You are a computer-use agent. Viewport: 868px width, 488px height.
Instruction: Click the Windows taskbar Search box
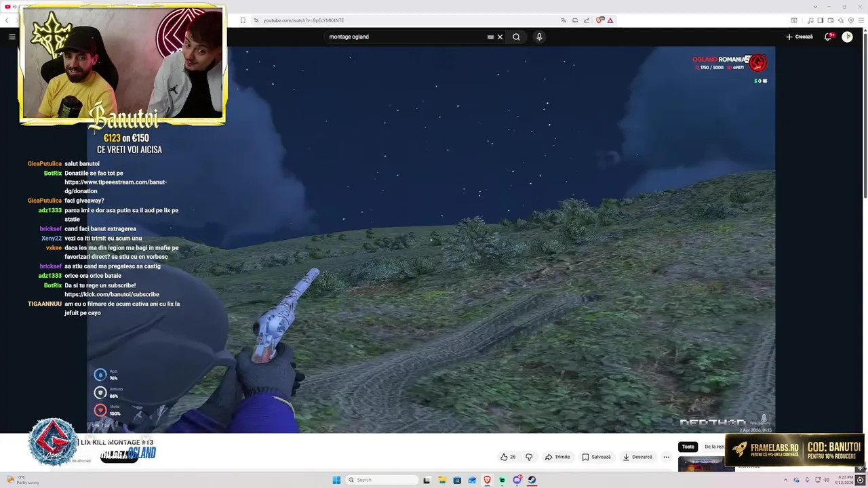[x=382, y=480]
